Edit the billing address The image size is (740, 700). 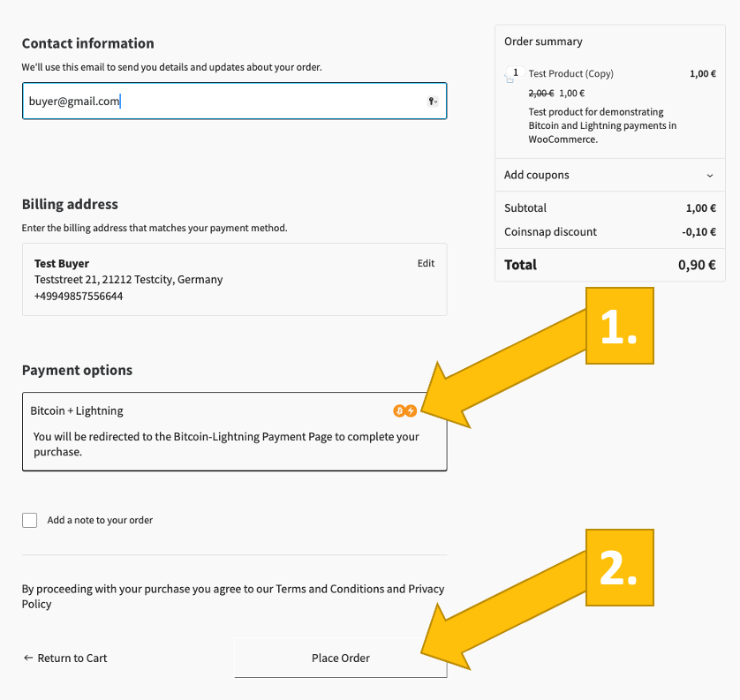pos(426,263)
